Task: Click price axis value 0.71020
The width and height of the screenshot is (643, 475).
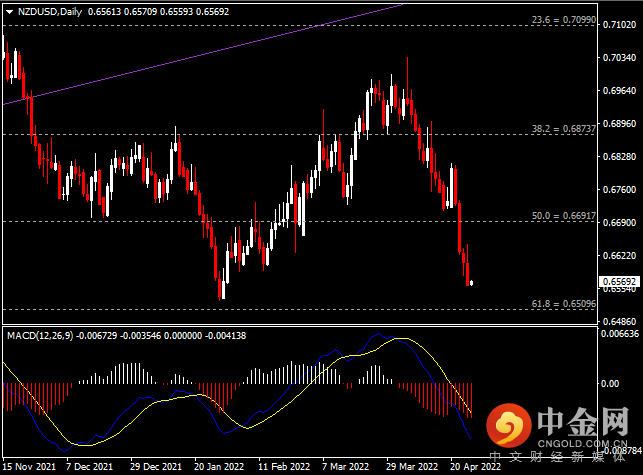Action: pos(619,25)
